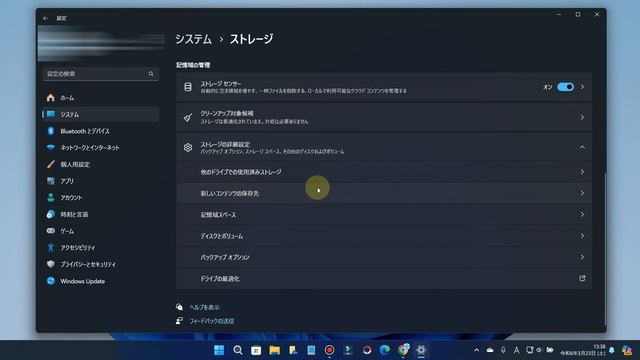Open ストレージ センサー page via its chevron
The image size is (640, 360).
582,87
